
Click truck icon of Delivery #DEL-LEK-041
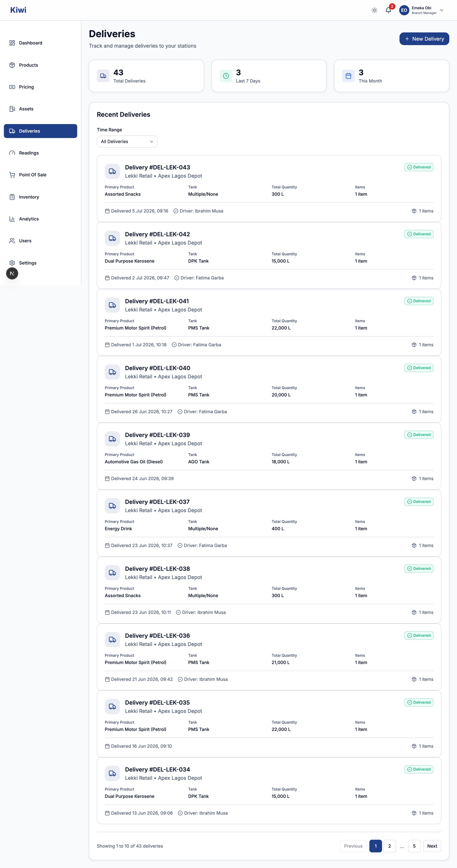pos(112,305)
